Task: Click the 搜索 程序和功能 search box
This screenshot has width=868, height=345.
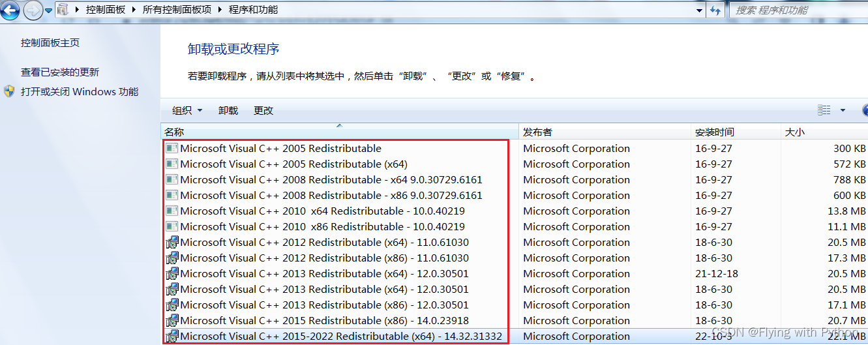Action: tap(798, 10)
